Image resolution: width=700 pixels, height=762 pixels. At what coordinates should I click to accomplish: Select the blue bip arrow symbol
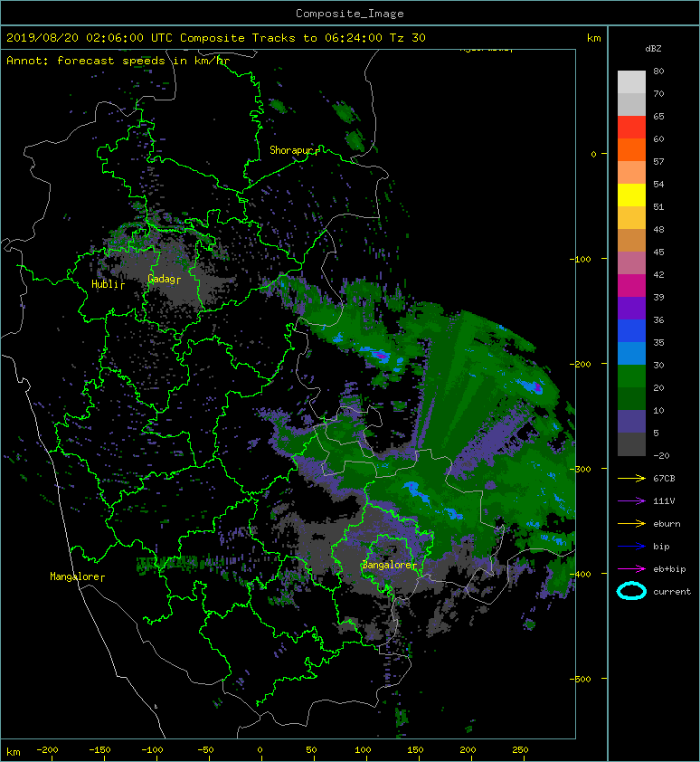click(631, 547)
